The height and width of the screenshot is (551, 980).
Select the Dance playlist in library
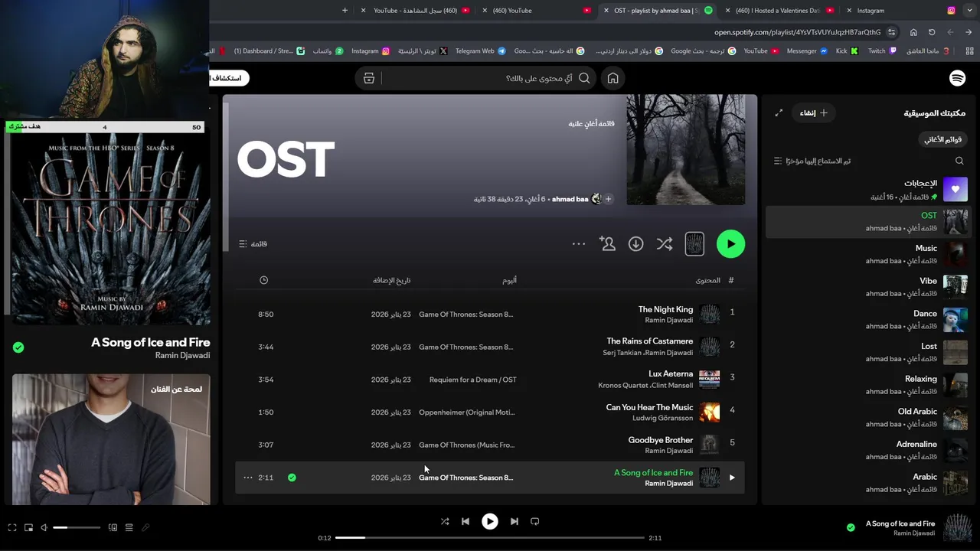(x=868, y=319)
